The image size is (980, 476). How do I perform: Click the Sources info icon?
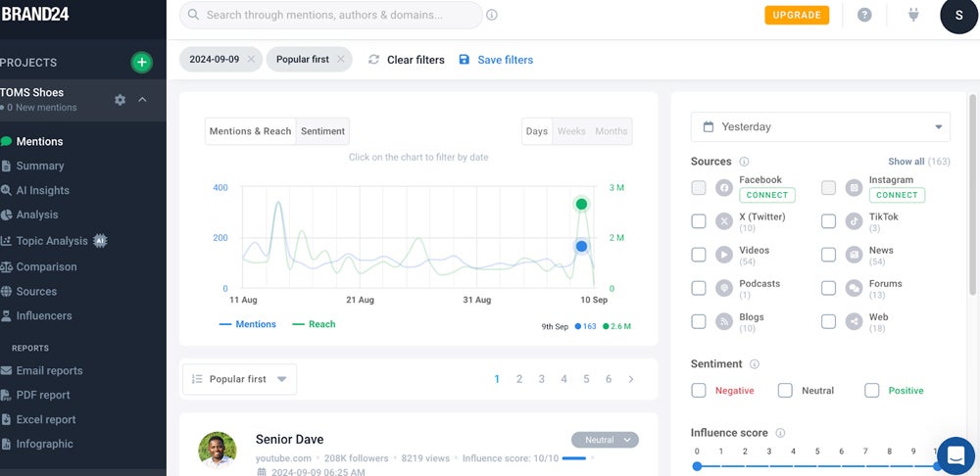[744, 162]
